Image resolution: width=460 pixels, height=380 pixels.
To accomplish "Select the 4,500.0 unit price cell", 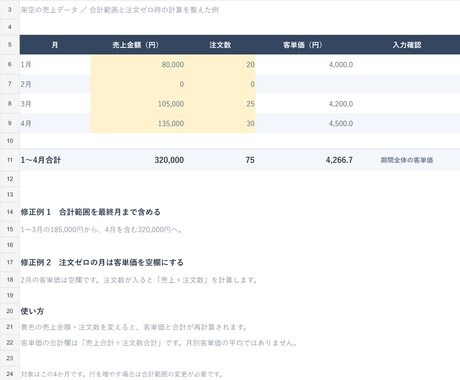I will click(305, 123).
